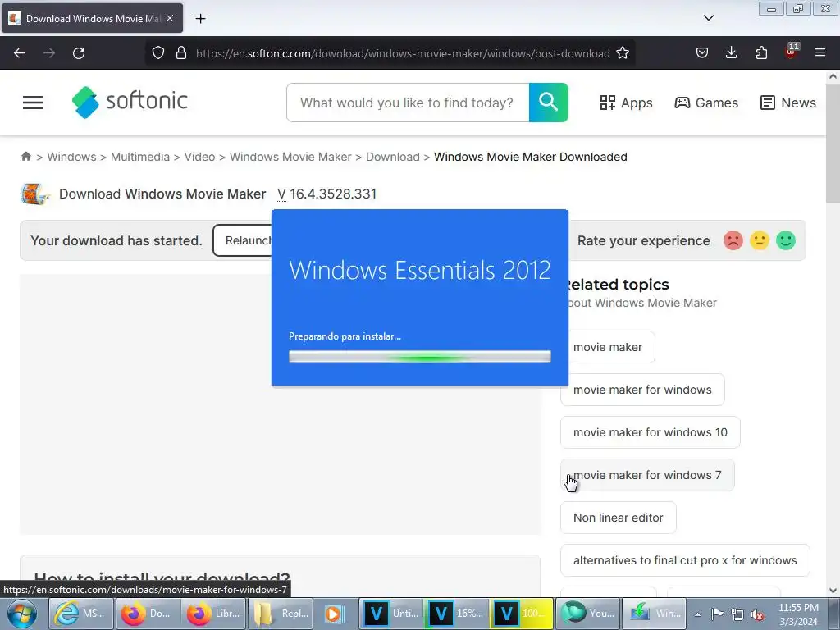Open the media player taskbar icon
840x630 pixels.
pyautogui.click(x=335, y=614)
